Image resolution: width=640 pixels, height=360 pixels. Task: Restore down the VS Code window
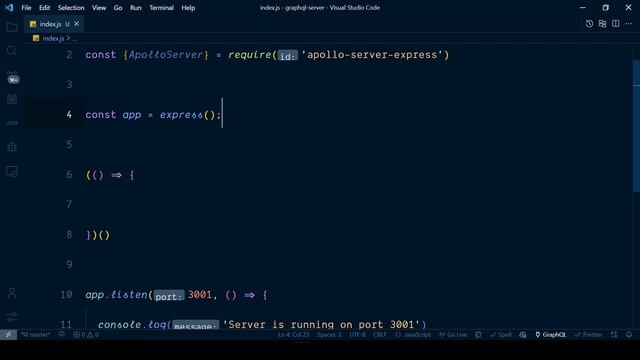(605, 7)
